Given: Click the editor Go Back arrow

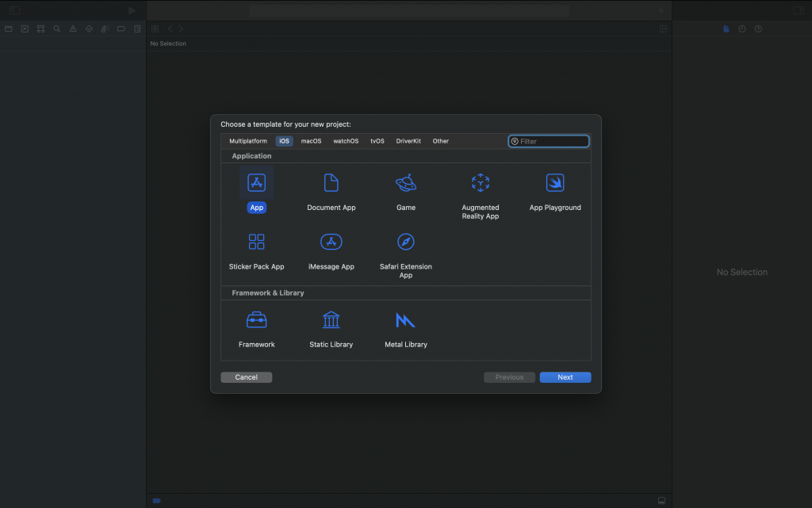Looking at the screenshot, I should click(x=170, y=29).
